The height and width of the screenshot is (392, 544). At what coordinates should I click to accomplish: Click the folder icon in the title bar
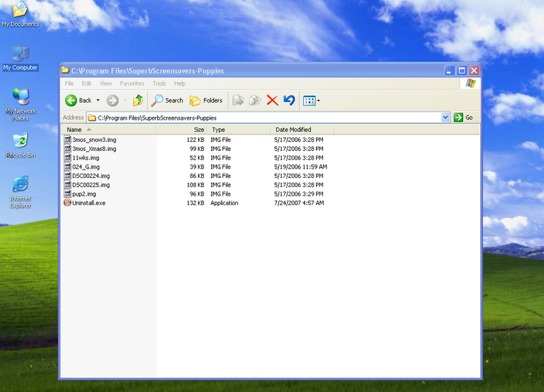click(x=65, y=71)
